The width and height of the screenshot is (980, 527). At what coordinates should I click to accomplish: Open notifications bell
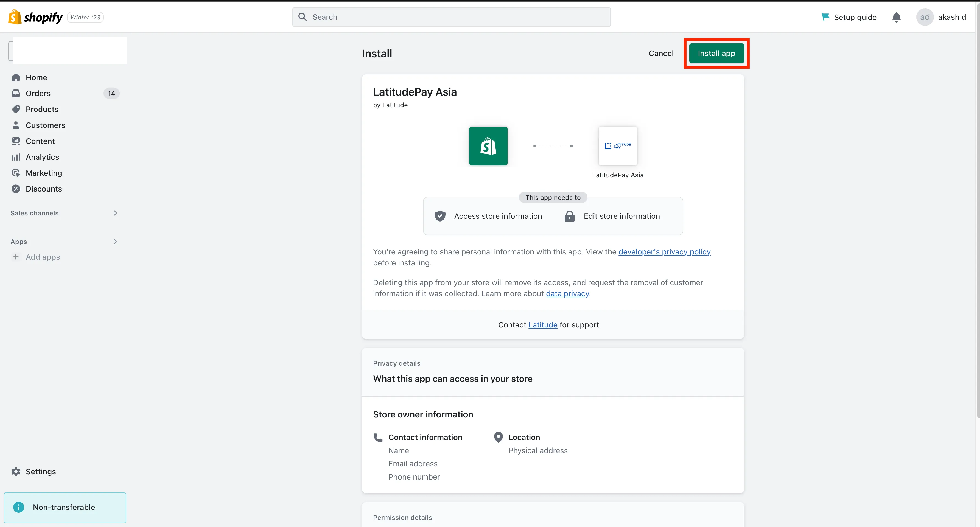[896, 17]
